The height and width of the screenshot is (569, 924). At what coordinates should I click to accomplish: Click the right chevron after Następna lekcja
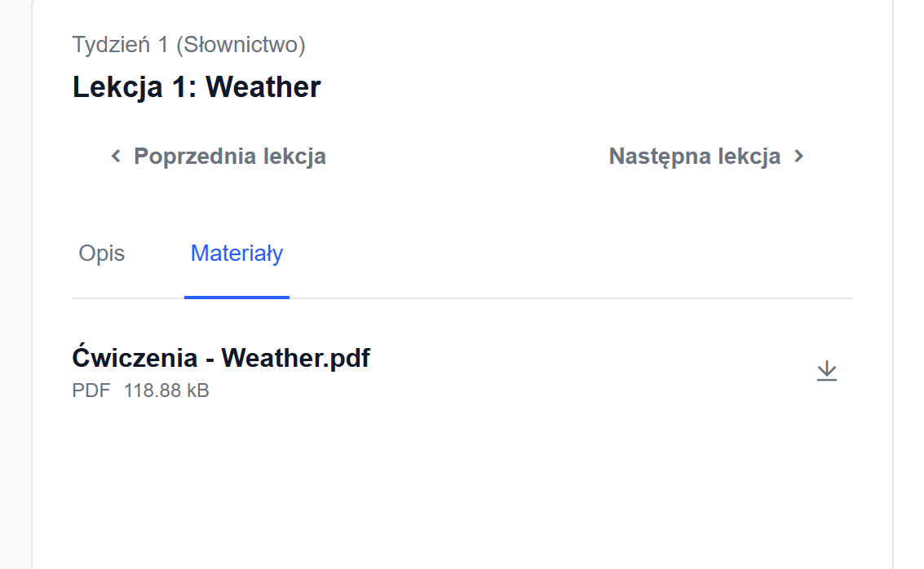coord(799,156)
